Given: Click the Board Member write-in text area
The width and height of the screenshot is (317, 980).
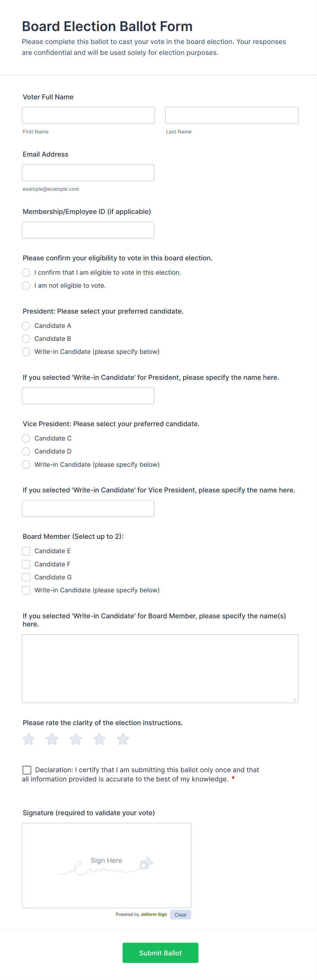Looking at the screenshot, I should pyautogui.click(x=160, y=668).
